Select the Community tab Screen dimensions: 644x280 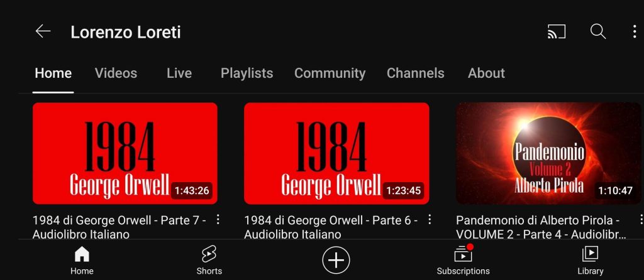coord(330,73)
